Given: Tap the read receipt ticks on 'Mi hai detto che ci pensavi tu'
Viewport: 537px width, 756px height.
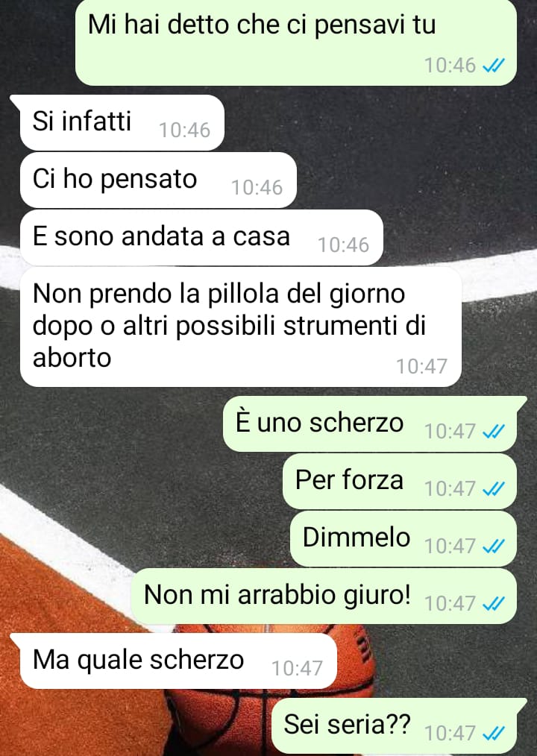Looking at the screenshot, I should [x=494, y=65].
